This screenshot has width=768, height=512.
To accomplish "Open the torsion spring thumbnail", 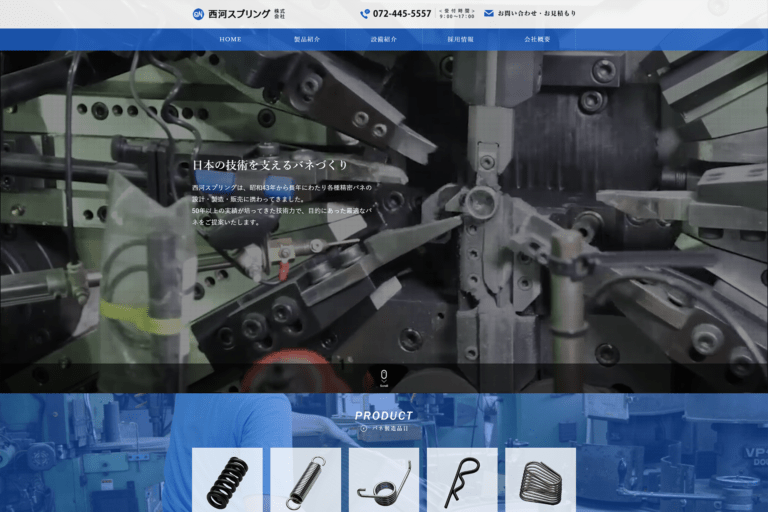I will point(384,480).
